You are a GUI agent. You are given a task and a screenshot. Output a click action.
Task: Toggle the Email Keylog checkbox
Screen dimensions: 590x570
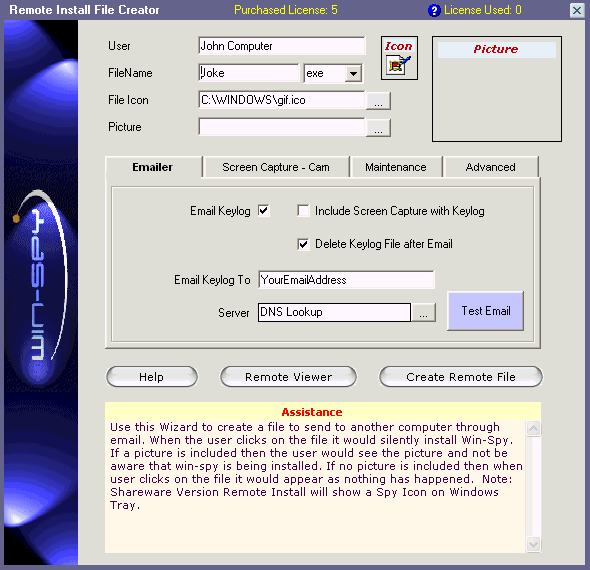(x=264, y=211)
